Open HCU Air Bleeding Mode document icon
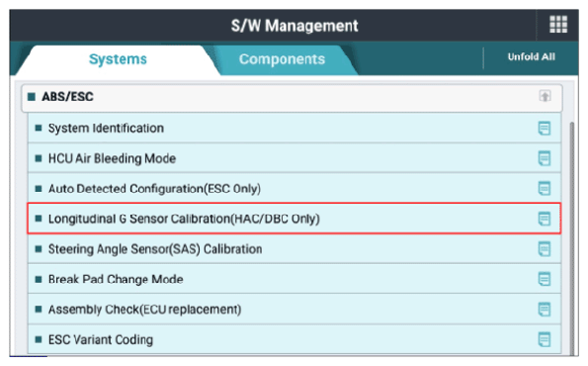 pyautogui.click(x=545, y=158)
